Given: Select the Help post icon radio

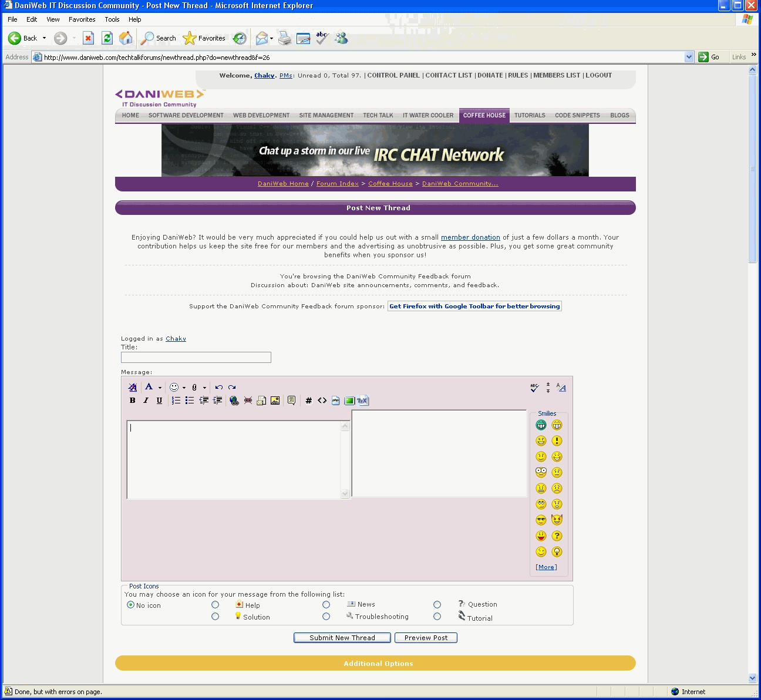Looking at the screenshot, I should coord(215,605).
